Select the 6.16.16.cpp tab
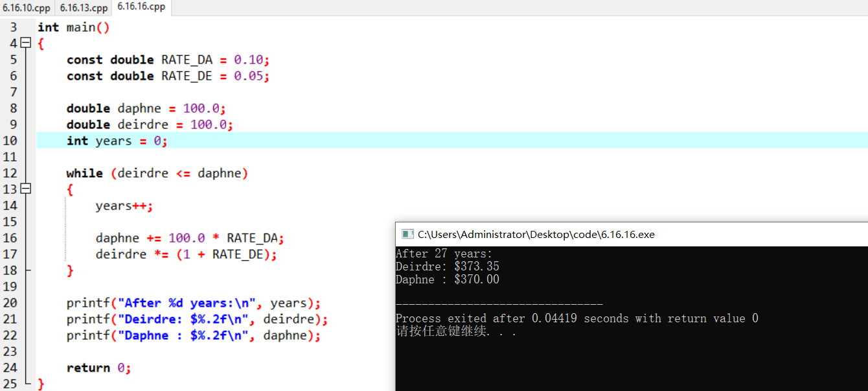The width and height of the screenshot is (868, 391). point(141,7)
